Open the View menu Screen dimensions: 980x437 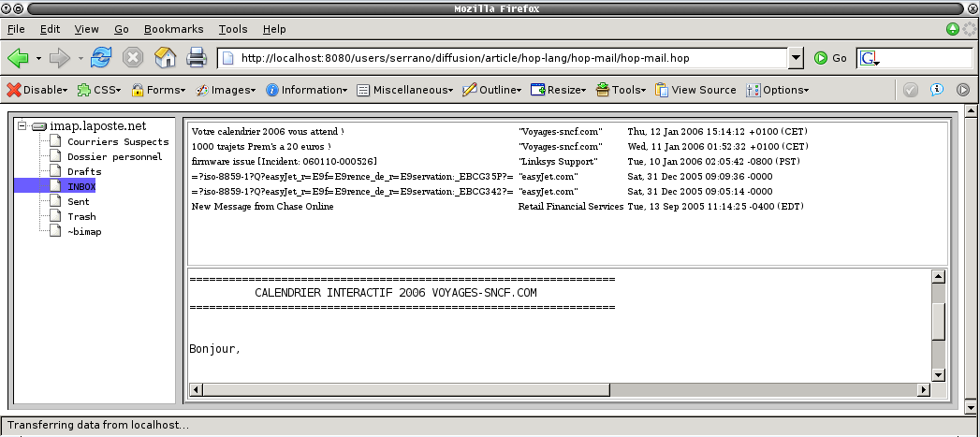pyautogui.click(x=86, y=29)
